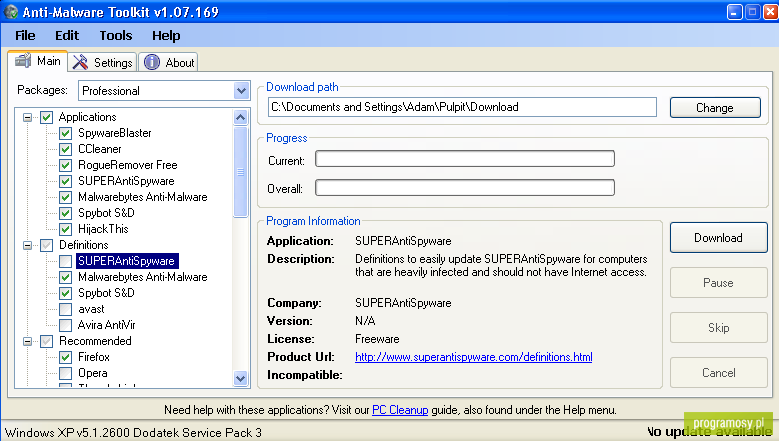Screen dimensions: 779x441
Task: Open the Packages dropdown
Action: [x=241, y=91]
